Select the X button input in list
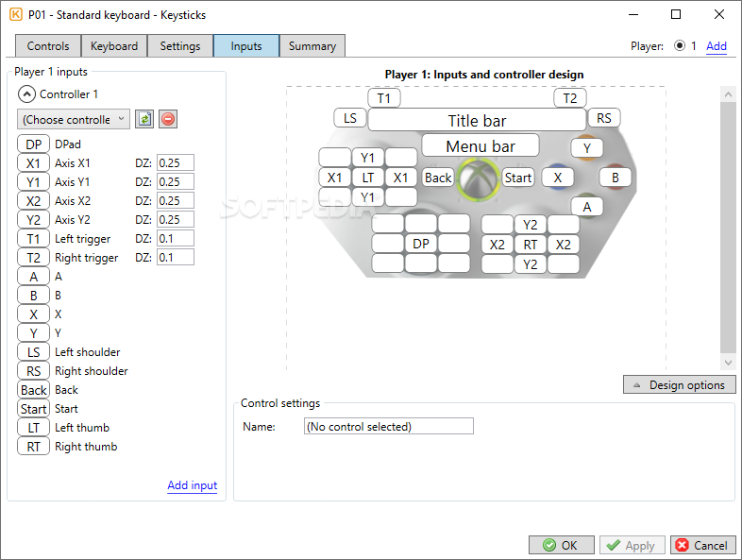Image resolution: width=742 pixels, height=560 pixels. click(34, 314)
